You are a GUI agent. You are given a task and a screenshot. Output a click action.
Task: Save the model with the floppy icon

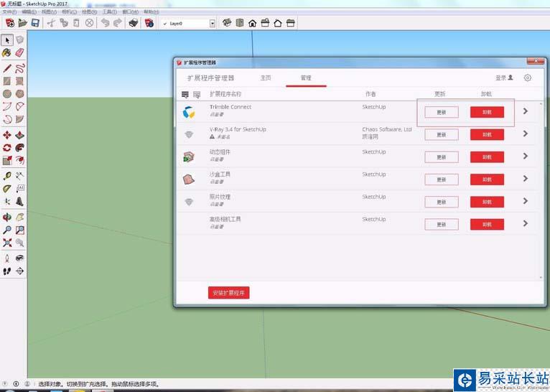35,23
